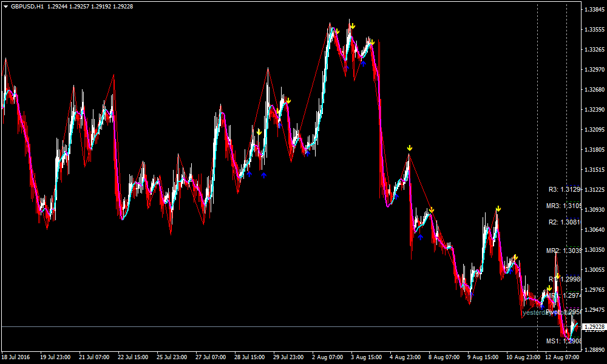Image resolution: width=607 pixels, height=364 pixels.
Task: Click the MR2 mid-resistance level label
Action: [563, 251]
